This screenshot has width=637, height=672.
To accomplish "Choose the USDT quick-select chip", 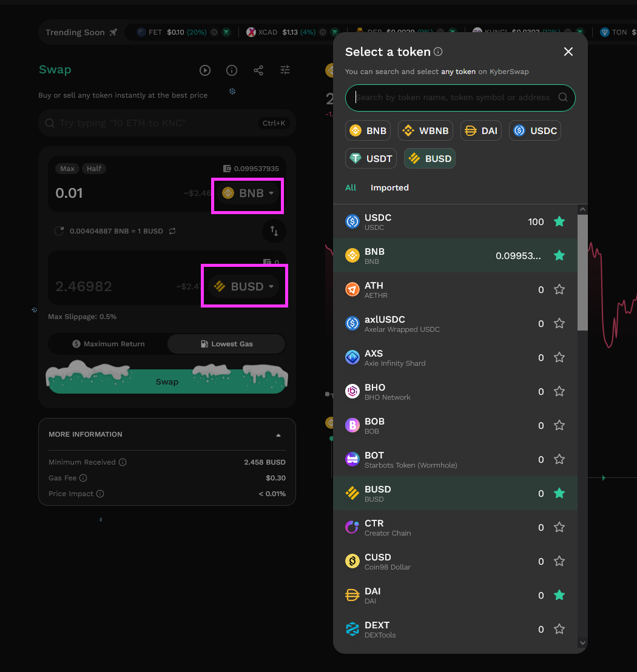I will coord(371,158).
